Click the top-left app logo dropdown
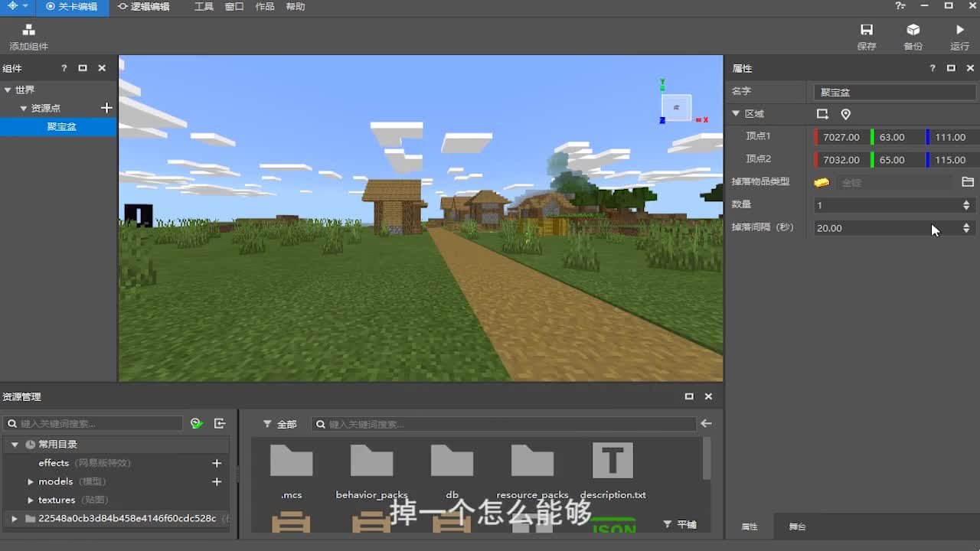Image resolution: width=980 pixels, height=551 pixels. click(18, 6)
